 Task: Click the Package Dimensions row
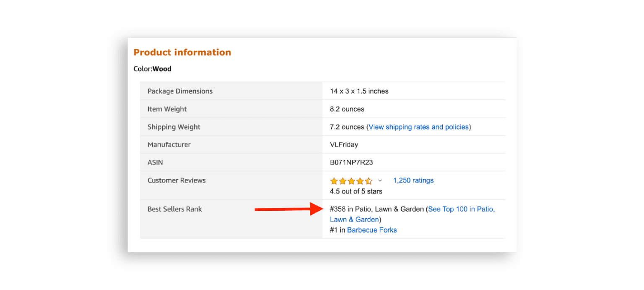point(180,91)
